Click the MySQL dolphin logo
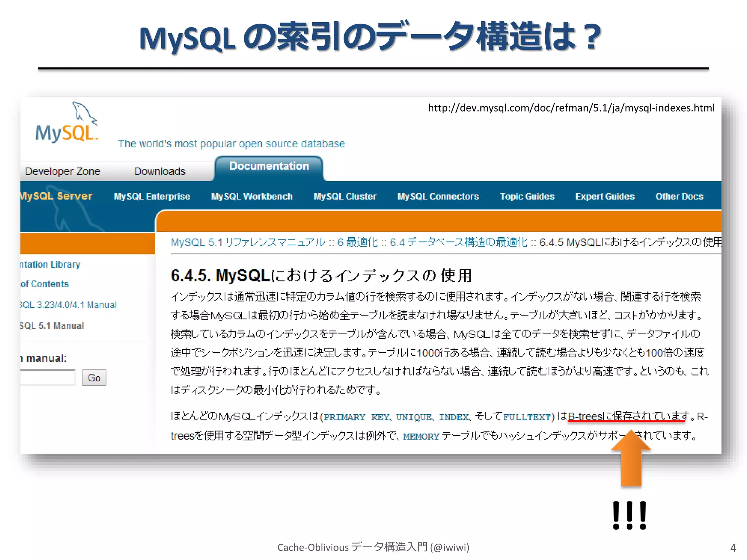Viewport: 747px width, 560px height. click(67, 122)
